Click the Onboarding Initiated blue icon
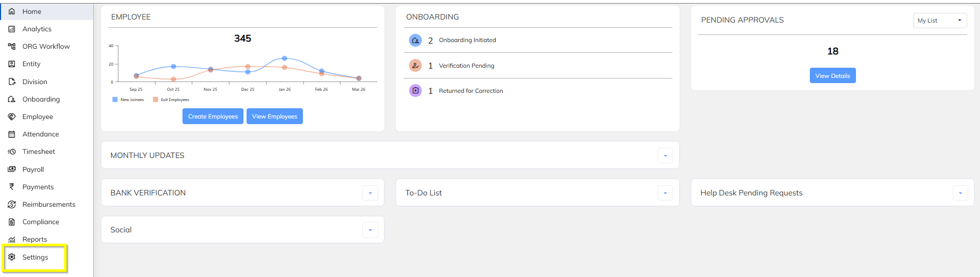Image resolution: width=980 pixels, height=277 pixels. pos(415,40)
